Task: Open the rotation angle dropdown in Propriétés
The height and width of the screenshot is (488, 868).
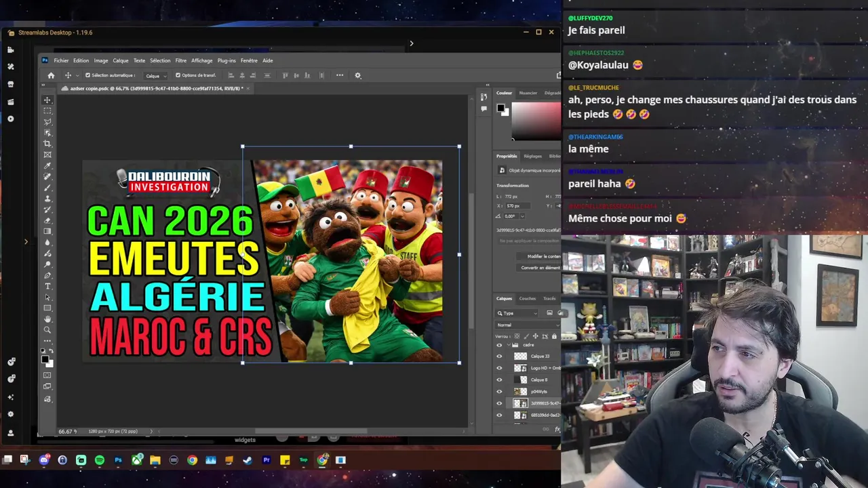Action: point(521,216)
